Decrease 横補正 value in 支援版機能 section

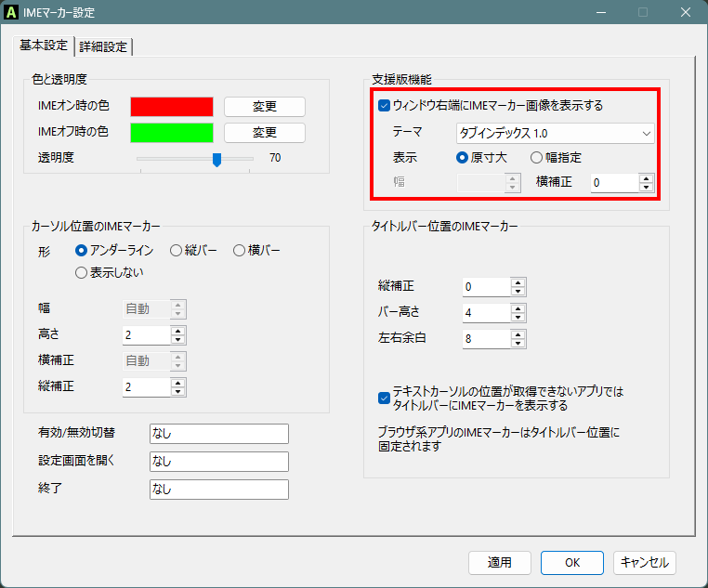[647, 188]
